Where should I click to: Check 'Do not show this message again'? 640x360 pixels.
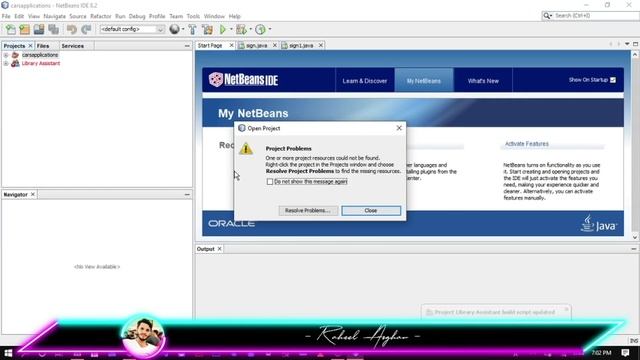coord(270,182)
